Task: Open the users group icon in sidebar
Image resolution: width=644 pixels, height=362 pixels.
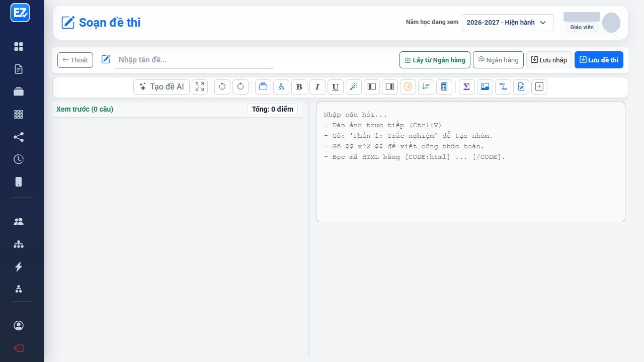Action: (x=19, y=222)
